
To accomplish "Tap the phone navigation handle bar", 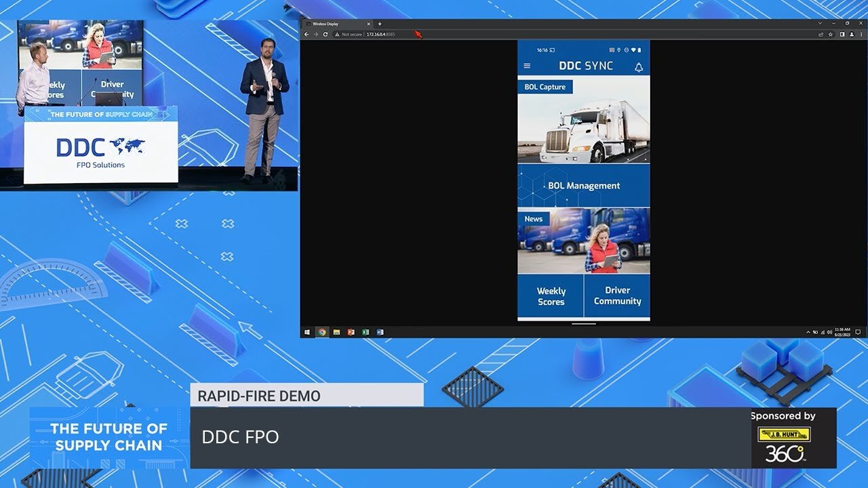I will [584, 323].
